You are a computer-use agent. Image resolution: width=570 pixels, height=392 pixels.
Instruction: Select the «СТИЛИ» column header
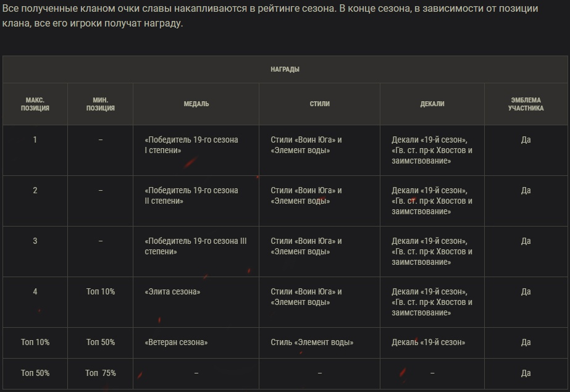pos(319,104)
